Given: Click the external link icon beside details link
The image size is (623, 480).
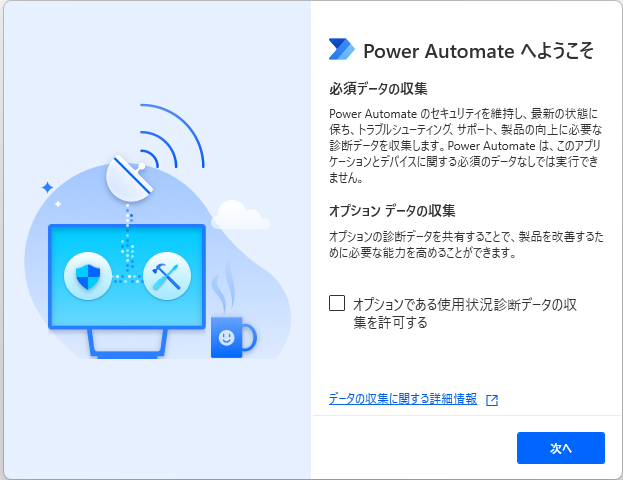Looking at the screenshot, I should pyautogui.click(x=492, y=400).
